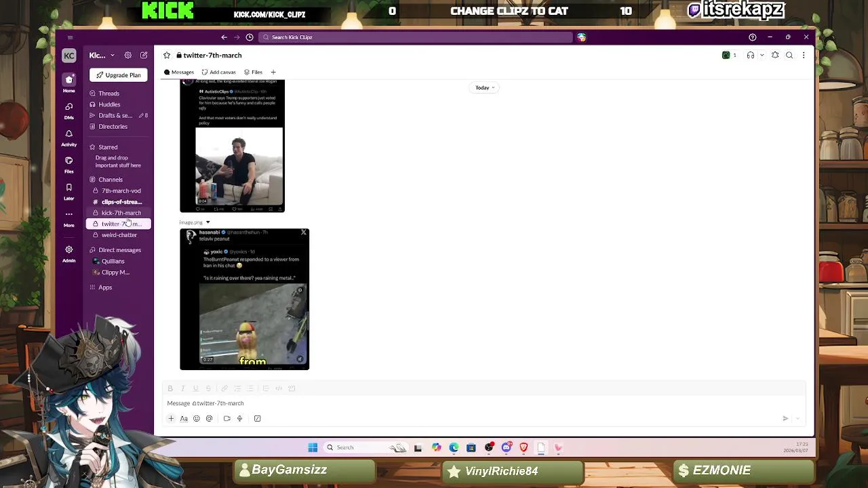Open the history clock icon

pyautogui.click(x=250, y=37)
